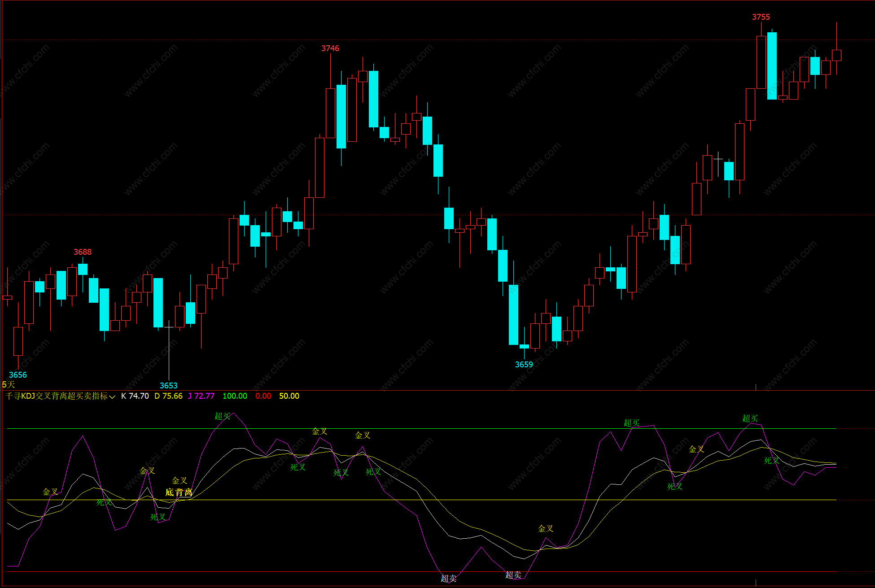Click the 3755 high price label
Image resolution: width=875 pixels, height=588 pixels.
pos(761,17)
